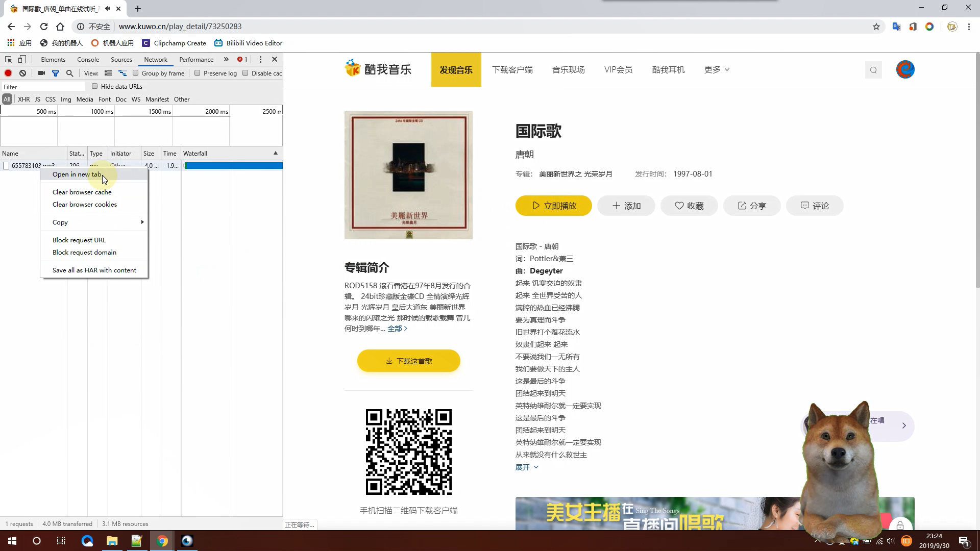The width and height of the screenshot is (980, 551).
Task: Enable Group by frame checkbox
Action: [136, 73]
